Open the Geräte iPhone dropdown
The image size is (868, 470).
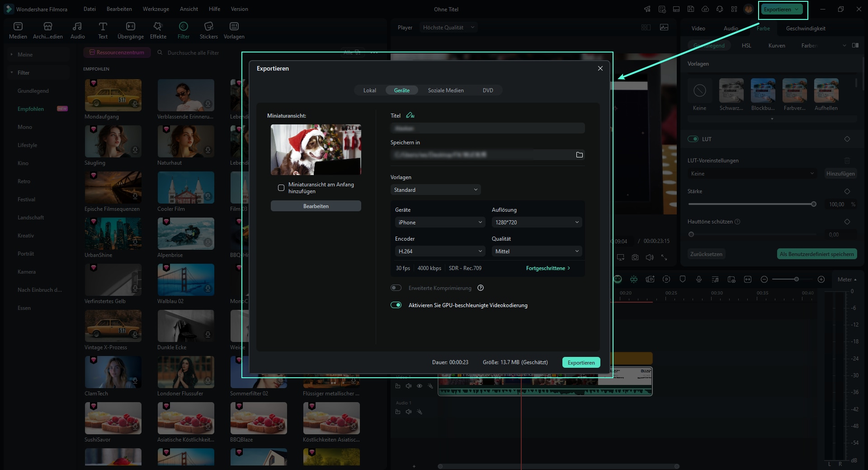pyautogui.click(x=440, y=222)
